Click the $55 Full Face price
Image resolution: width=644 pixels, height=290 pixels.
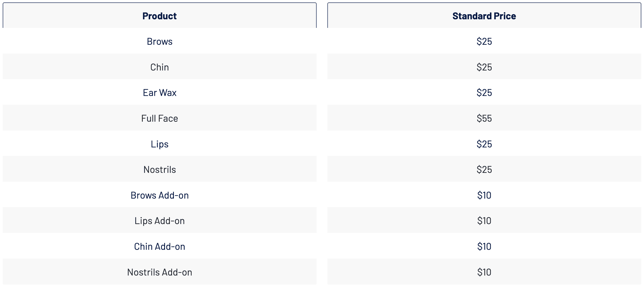tap(484, 118)
